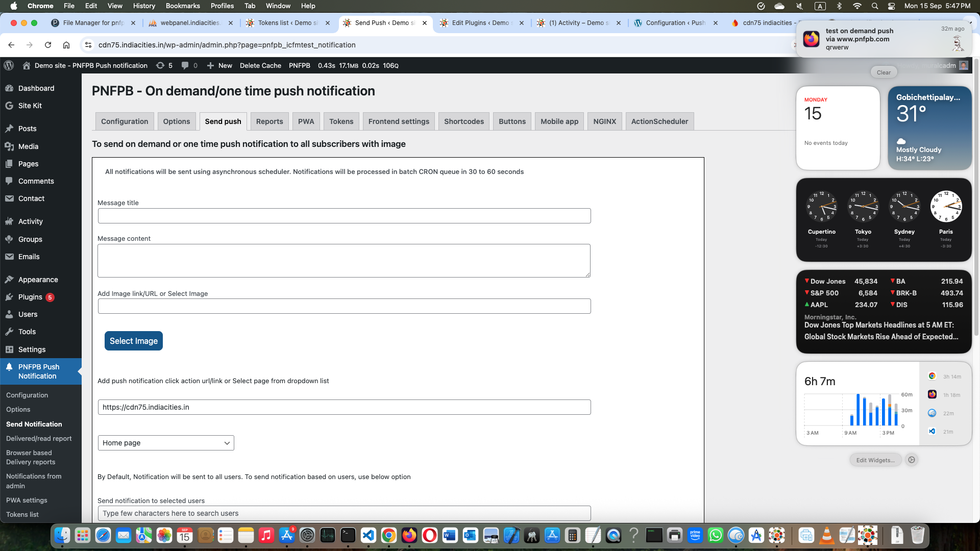Click the Message title input field
This screenshot has width=980, height=551.
[344, 216]
